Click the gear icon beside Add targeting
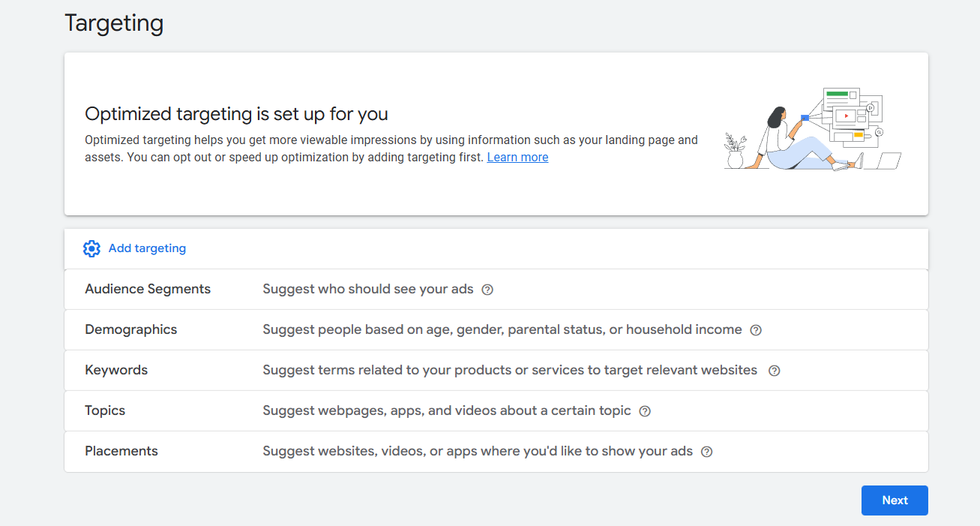Screen dimensions: 980x526 (91, 249)
